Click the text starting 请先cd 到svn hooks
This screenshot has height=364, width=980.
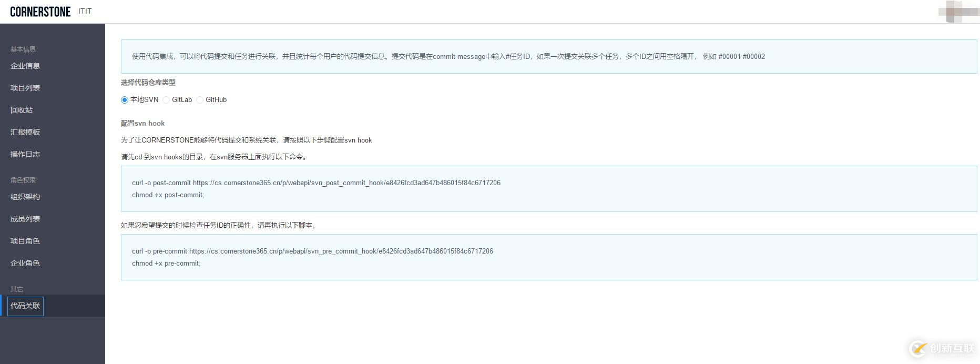pos(215,157)
